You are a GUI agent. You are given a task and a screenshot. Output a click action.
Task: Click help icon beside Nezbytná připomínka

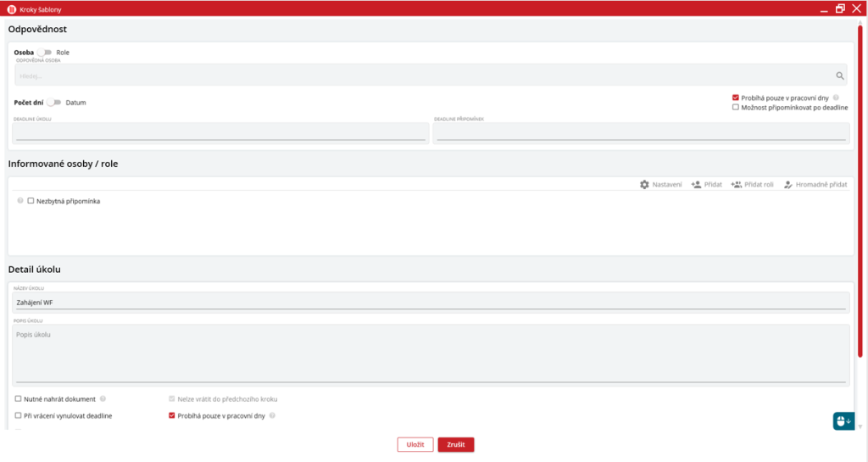pyautogui.click(x=20, y=201)
